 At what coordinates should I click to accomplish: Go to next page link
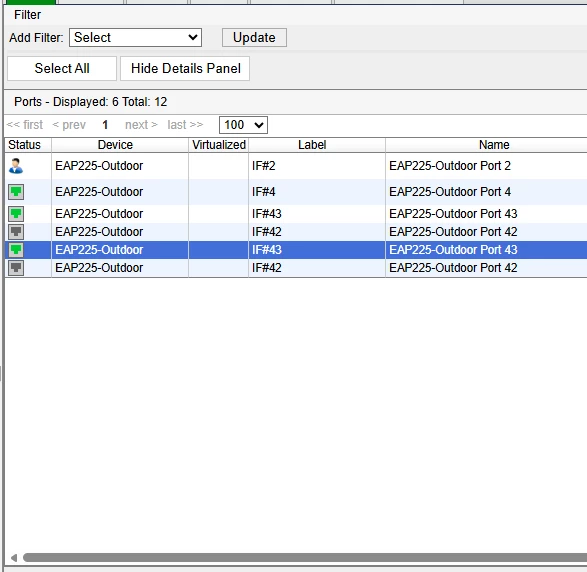click(141, 125)
